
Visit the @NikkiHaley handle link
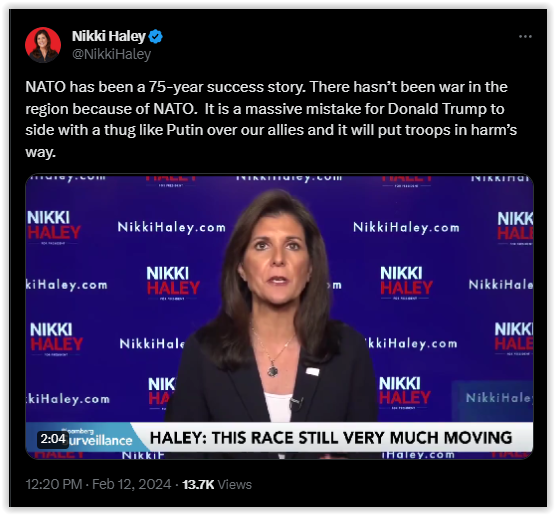pos(111,54)
